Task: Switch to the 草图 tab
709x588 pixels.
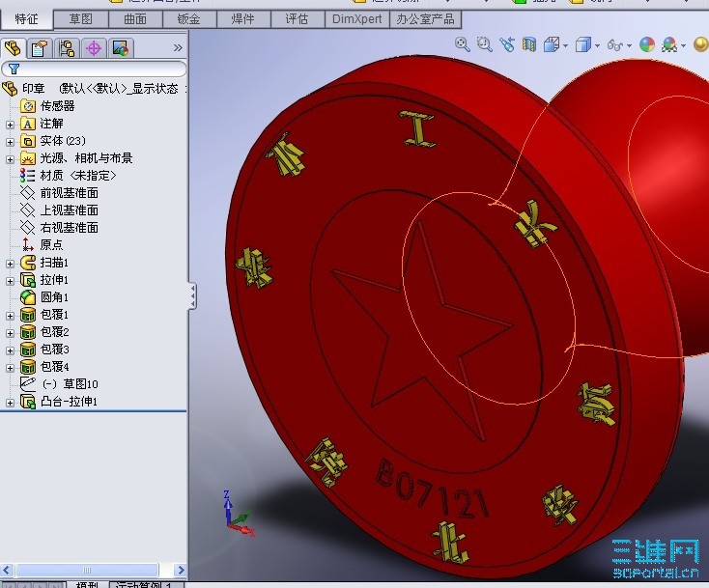Action: [x=80, y=19]
